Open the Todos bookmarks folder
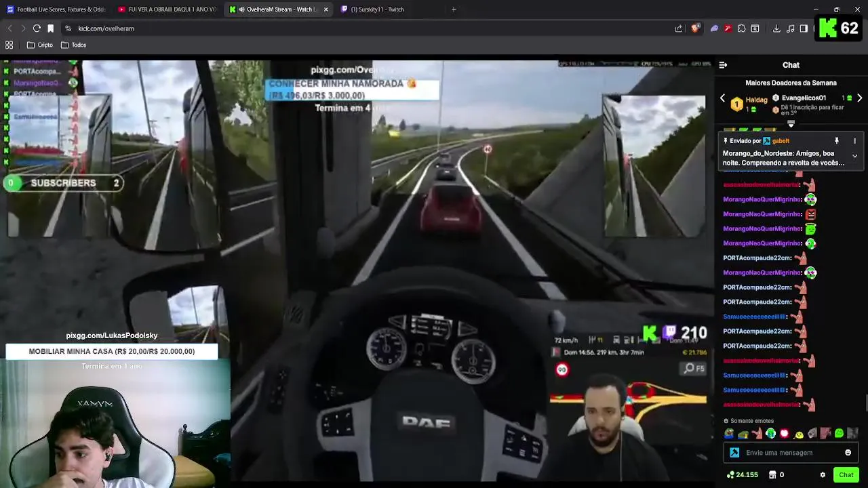Screen dimensions: 868x488 pos(74,45)
